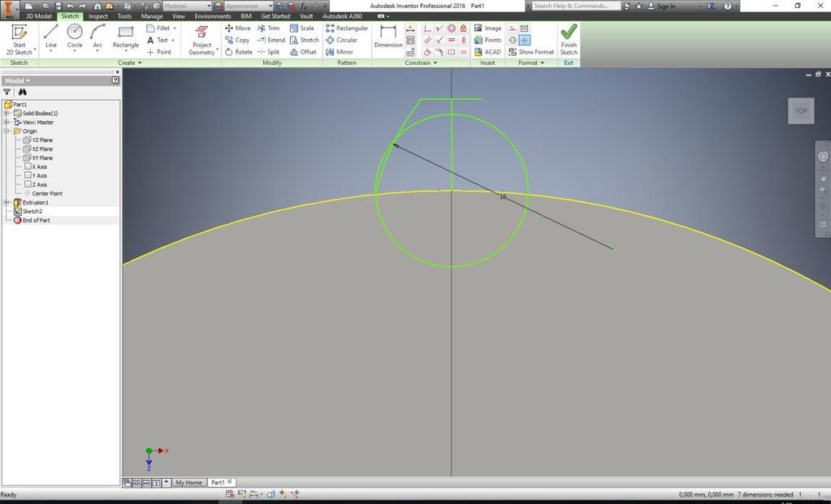The image size is (831, 504).
Task: Select the Line tool
Action: click(x=51, y=37)
